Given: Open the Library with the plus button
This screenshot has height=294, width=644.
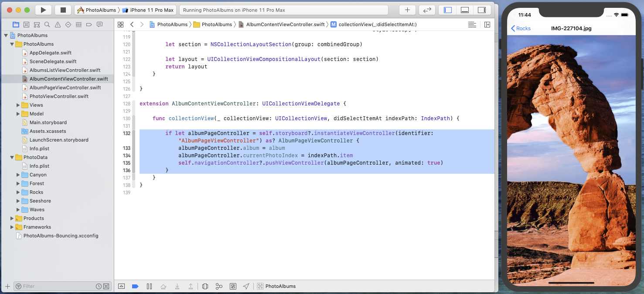Looking at the screenshot, I should [407, 10].
